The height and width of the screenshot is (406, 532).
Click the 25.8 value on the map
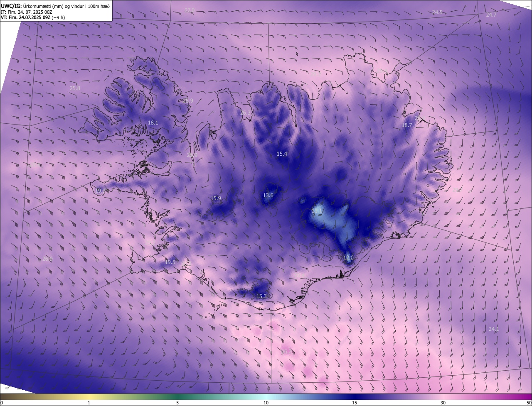click(75, 88)
